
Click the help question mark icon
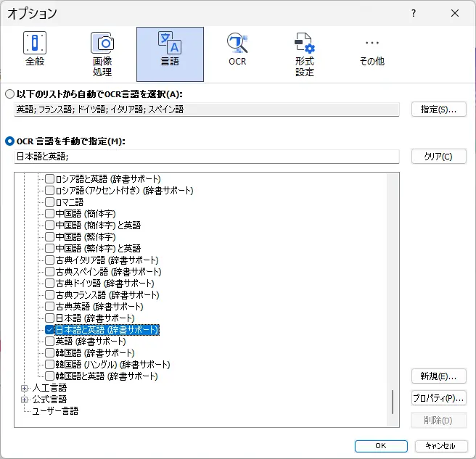pyautogui.click(x=414, y=13)
